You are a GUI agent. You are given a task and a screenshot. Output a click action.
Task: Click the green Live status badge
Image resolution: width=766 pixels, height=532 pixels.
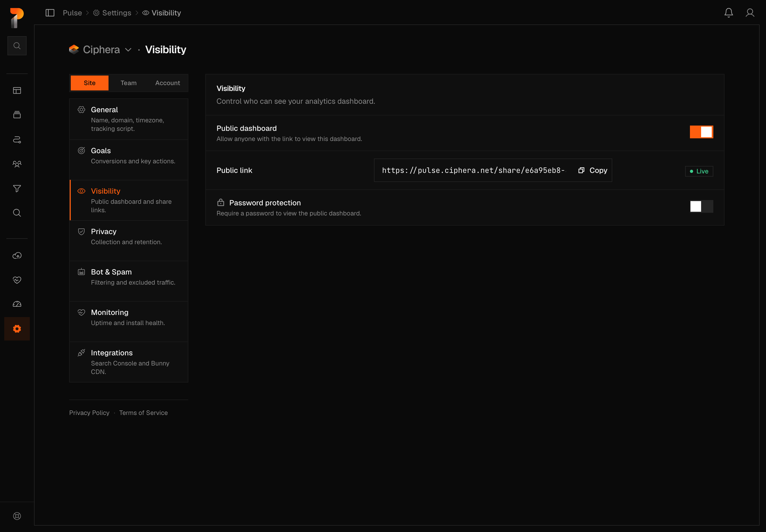[x=699, y=171]
